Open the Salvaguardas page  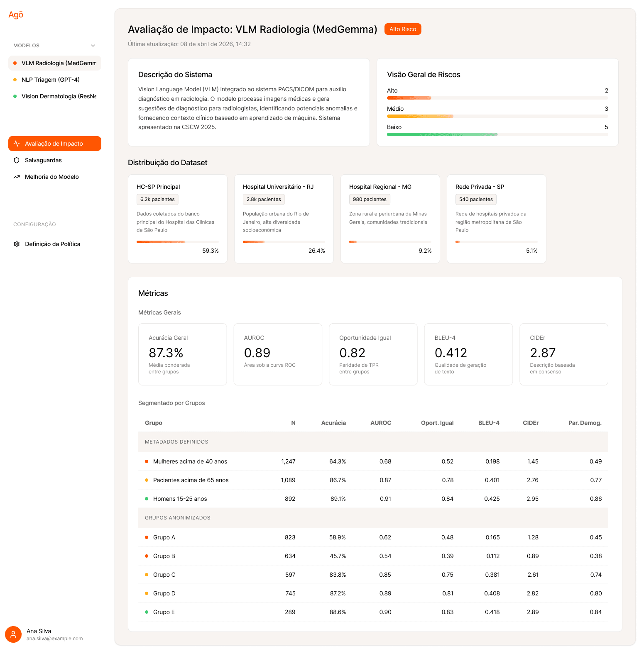pos(55,160)
